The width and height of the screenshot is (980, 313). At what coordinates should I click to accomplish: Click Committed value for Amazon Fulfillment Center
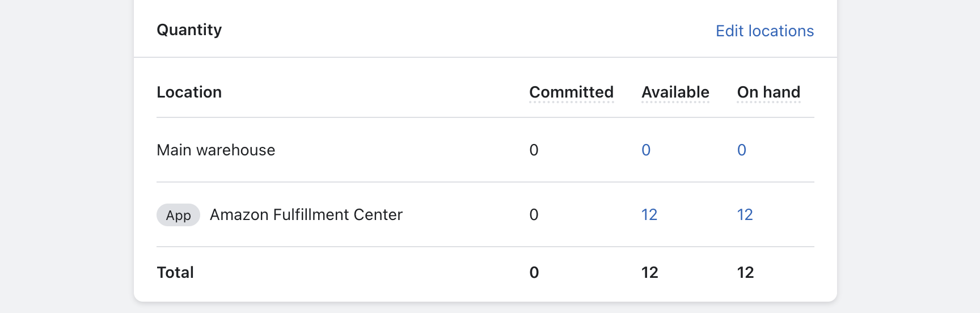coord(534,215)
